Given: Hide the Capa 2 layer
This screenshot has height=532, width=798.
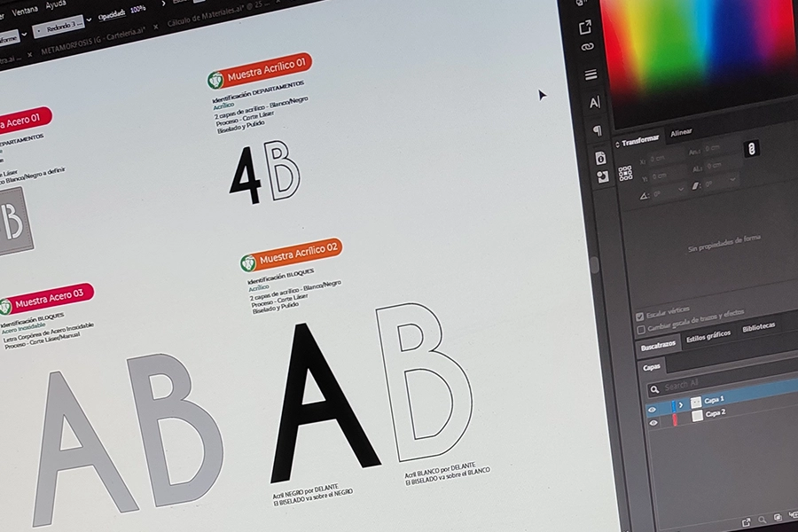Looking at the screenshot, I should (x=653, y=424).
